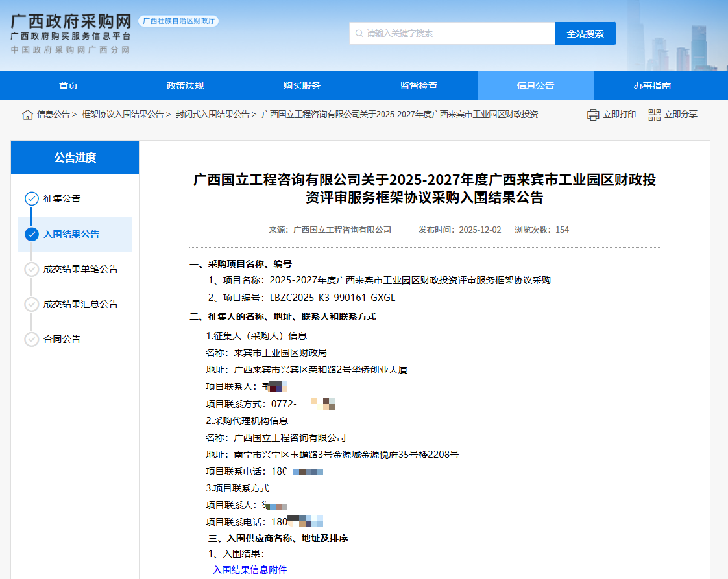This screenshot has height=579, width=728.
Task: Open the 首页 navigation tab
Action: coord(68,86)
